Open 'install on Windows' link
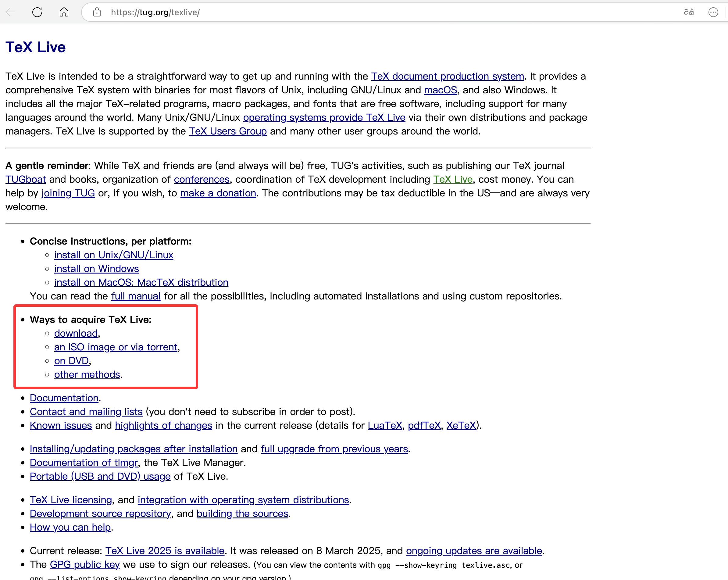This screenshot has width=728, height=580. (96, 269)
